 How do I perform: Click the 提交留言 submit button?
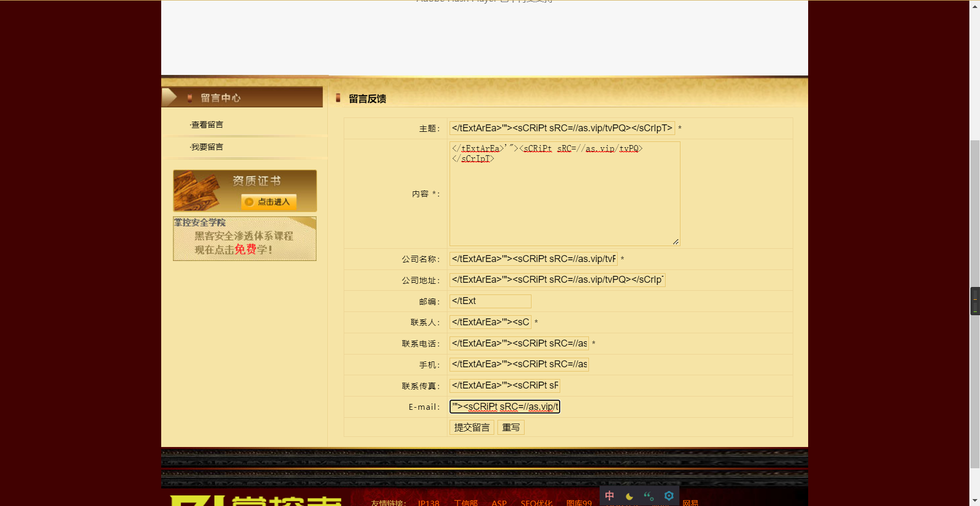coord(471,427)
